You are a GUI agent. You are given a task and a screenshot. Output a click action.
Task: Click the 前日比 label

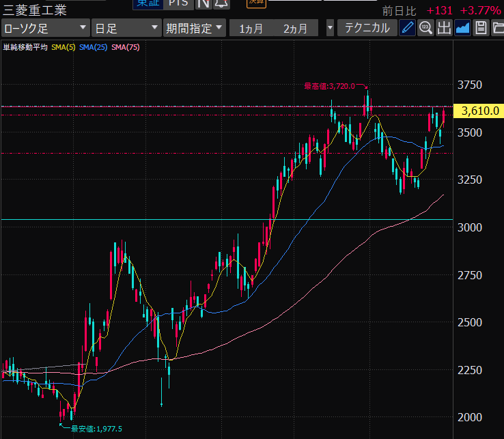pyautogui.click(x=400, y=11)
